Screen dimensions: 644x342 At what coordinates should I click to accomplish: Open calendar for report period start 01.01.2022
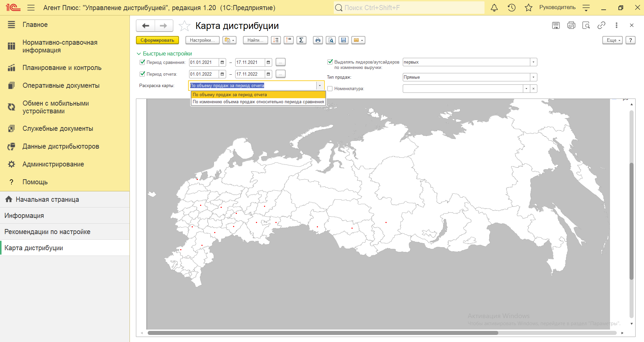tap(222, 74)
